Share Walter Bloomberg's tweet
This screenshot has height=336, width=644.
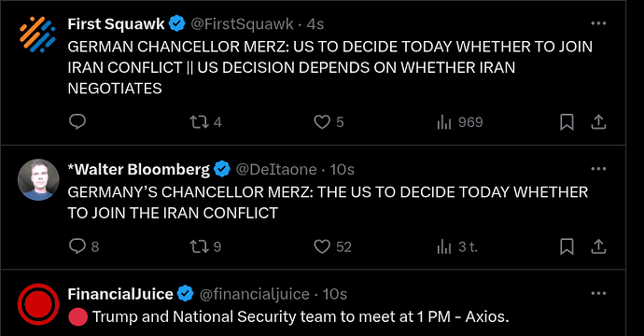coord(598,246)
